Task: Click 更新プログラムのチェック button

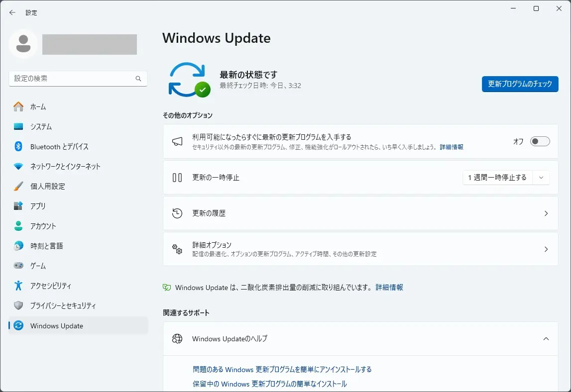Action: pyautogui.click(x=520, y=84)
